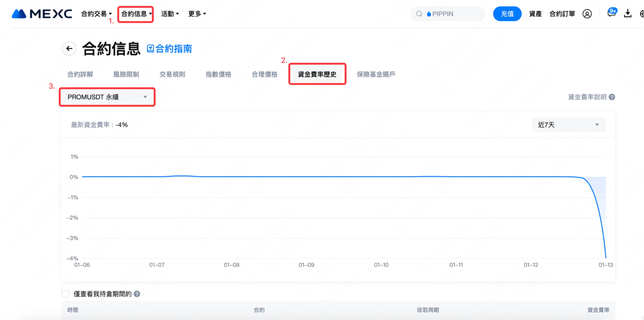Expand the PROMUSDT 永續 contract dropdown
This screenshot has width=644, height=320.
click(x=107, y=97)
